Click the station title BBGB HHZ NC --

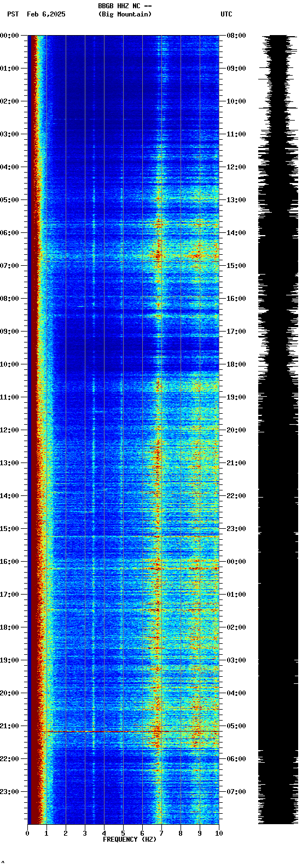125,6
